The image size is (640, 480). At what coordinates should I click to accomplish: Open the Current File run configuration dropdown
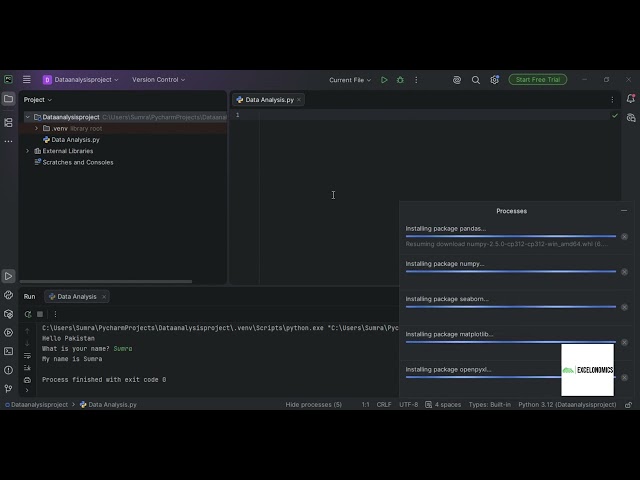click(350, 80)
